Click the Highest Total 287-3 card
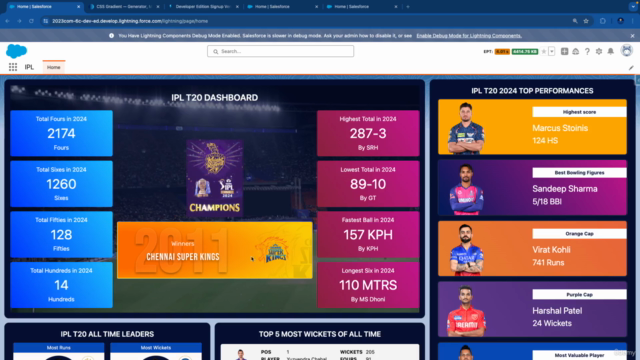 coord(368,133)
